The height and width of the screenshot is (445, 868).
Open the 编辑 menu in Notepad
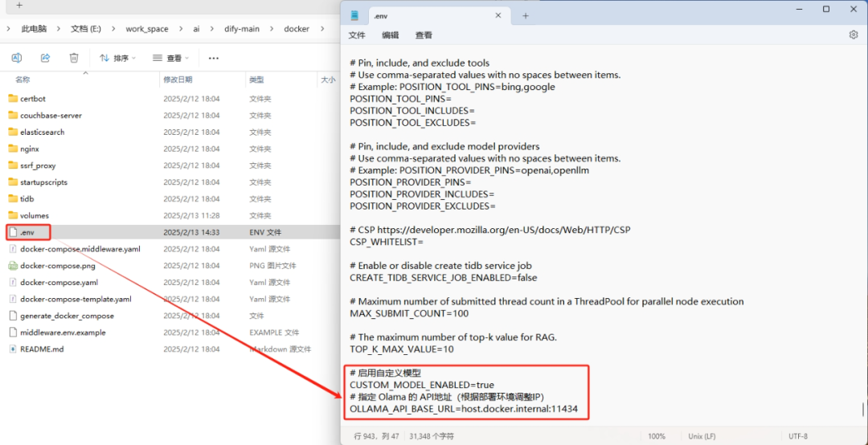pyautogui.click(x=391, y=35)
